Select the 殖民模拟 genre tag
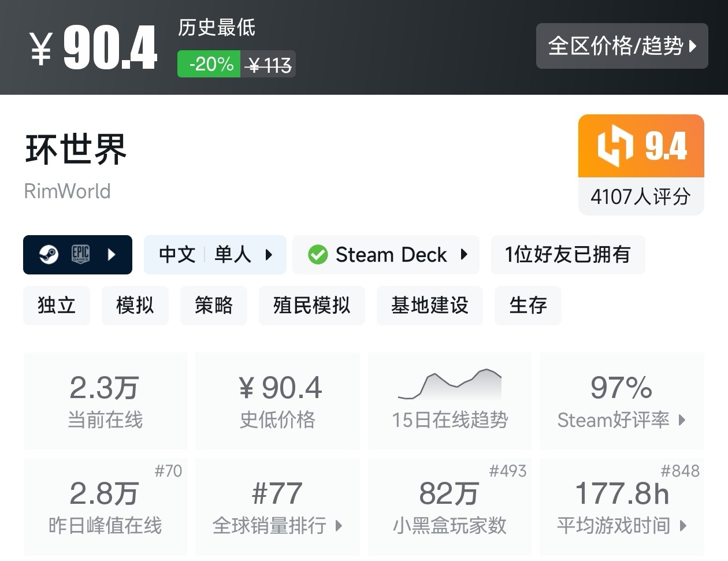This screenshot has height=561, width=728. click(x=312, y=305)
